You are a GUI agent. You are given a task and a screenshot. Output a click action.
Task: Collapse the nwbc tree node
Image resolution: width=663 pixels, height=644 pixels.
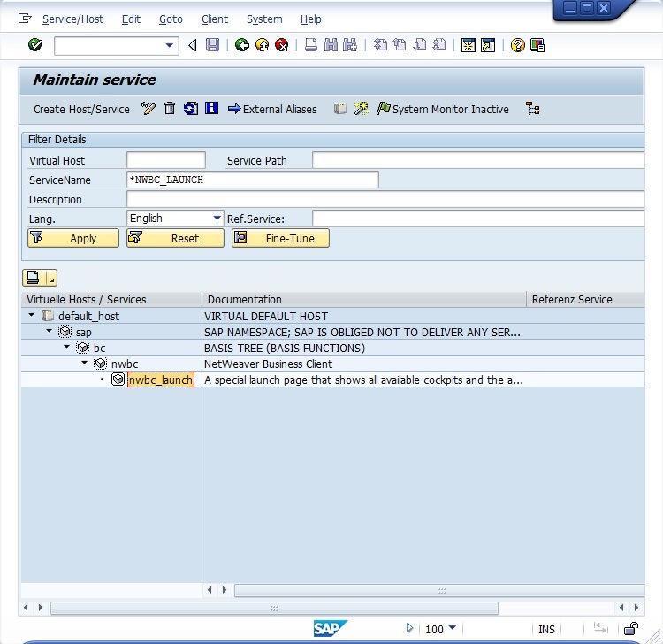click(x=85, y=363)
